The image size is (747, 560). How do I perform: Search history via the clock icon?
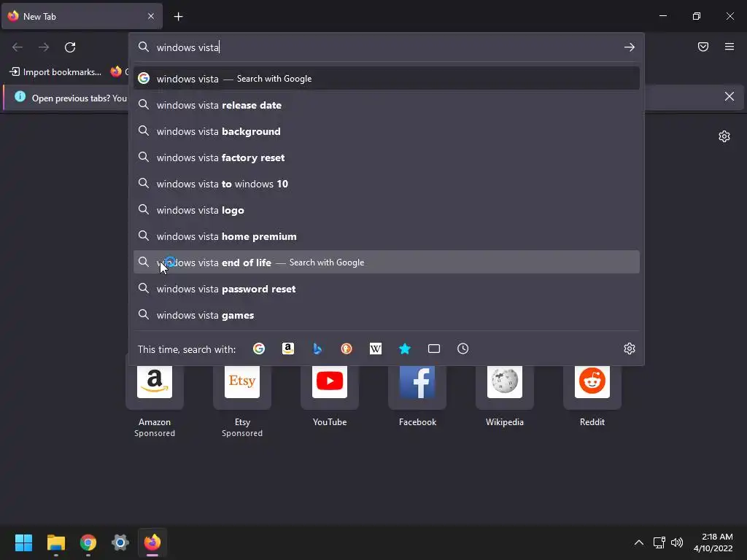pyautogui.click(x=463, y=349)
